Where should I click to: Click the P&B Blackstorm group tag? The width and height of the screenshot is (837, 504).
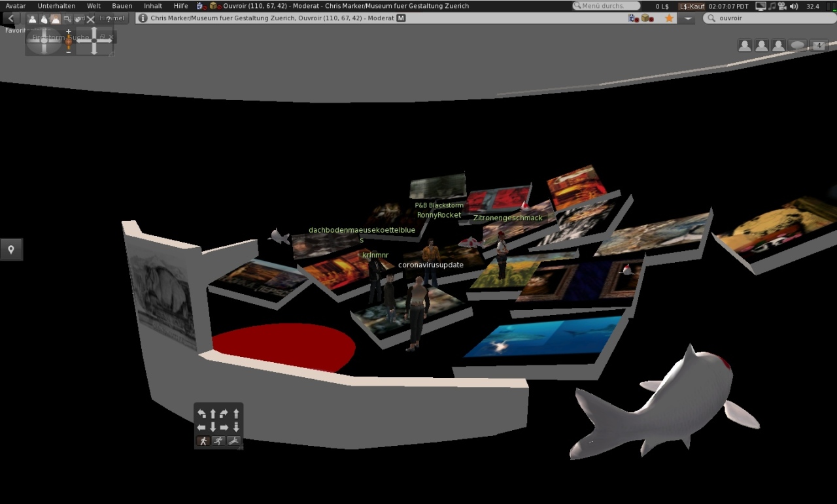pyautogui.click(x=439, y=205)
